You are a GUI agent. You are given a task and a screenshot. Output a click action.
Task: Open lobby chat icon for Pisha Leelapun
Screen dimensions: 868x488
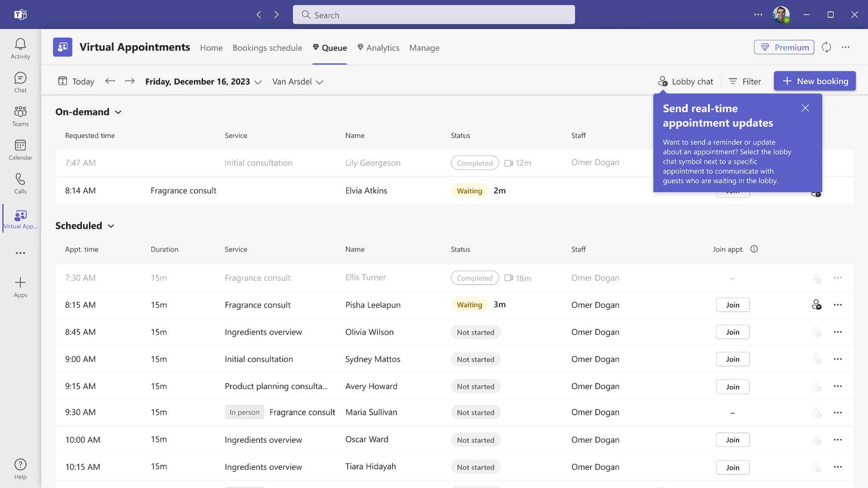click(x=816, y=305)
